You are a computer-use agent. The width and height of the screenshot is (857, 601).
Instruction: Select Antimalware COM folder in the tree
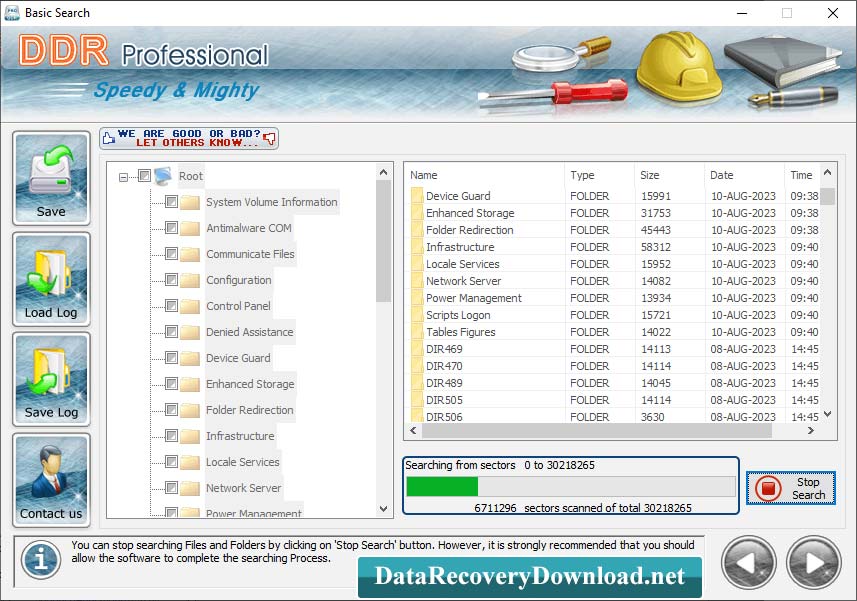click(x=249, y=228)
